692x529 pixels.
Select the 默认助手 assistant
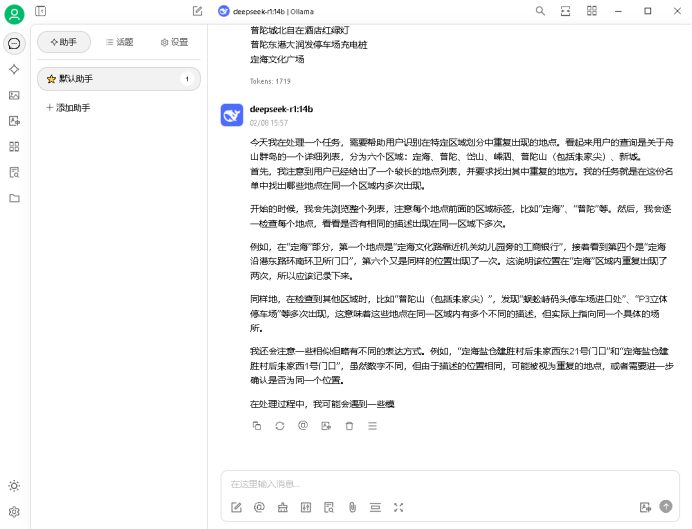coord(119,79)
